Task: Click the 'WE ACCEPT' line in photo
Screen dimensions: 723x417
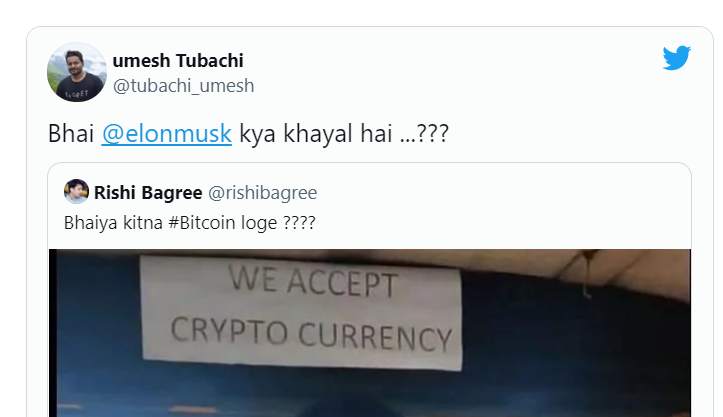Action: (x=313, y=281)
